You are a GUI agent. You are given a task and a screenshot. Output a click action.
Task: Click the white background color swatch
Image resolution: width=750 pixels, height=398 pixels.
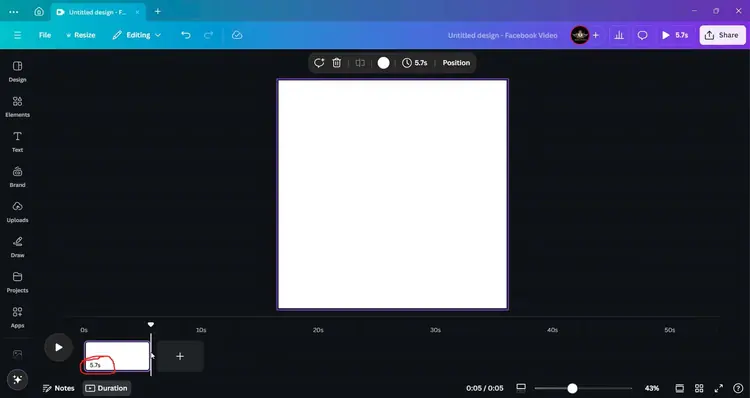click(383, 63)
